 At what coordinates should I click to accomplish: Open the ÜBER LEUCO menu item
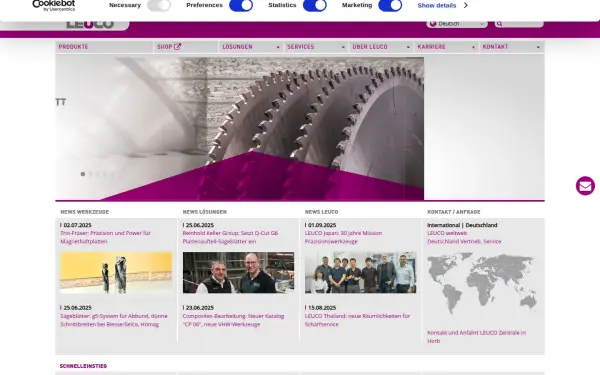(370, 47)
